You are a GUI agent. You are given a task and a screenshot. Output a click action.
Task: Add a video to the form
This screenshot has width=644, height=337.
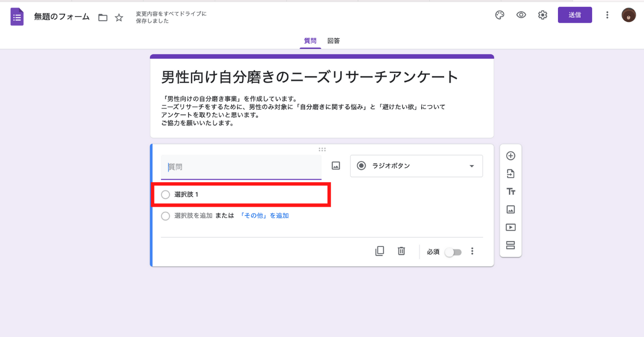pyautogui.click(x=511, y=227)
